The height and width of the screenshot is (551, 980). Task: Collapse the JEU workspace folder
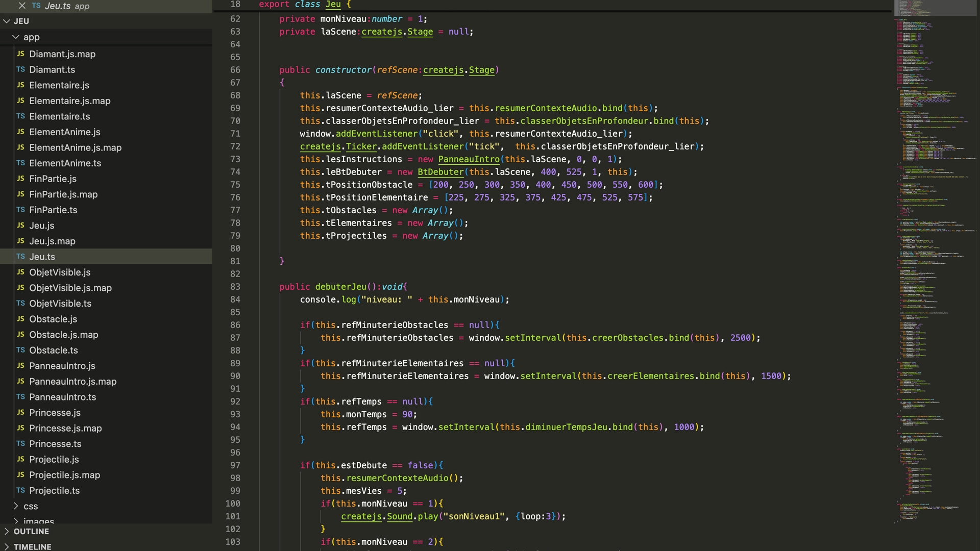[7, 21]
